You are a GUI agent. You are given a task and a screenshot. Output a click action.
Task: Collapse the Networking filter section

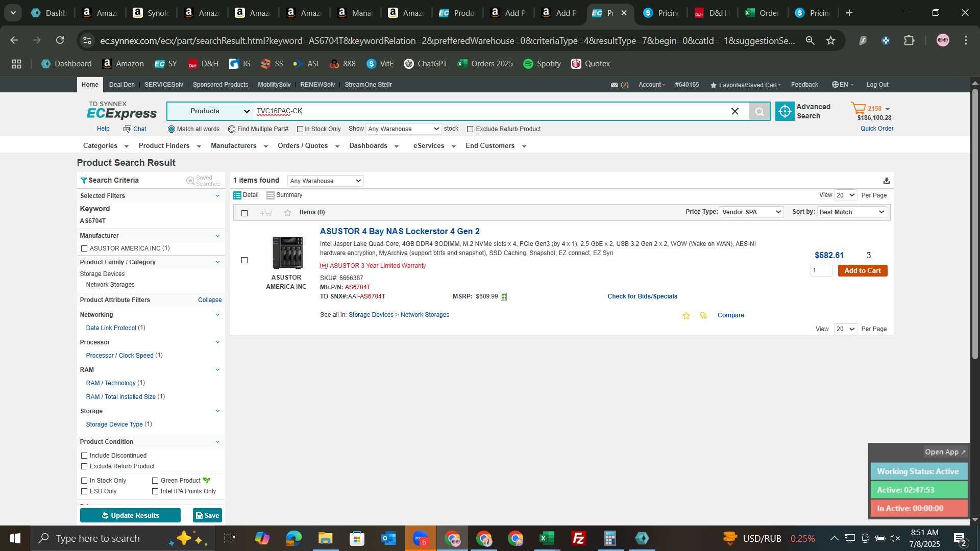[x=217, y=315]
